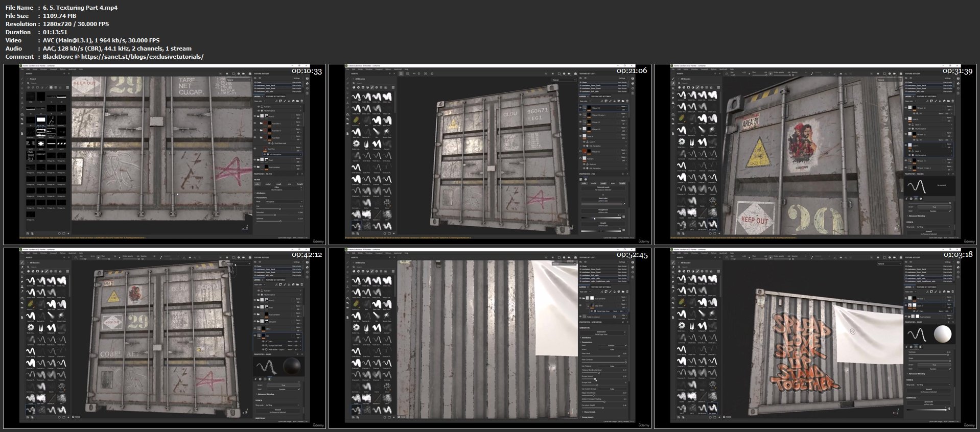Open the File menu in the 00:10:33 frame
Viewport: 980px width, 432px height.
click(x=22, y=69)
